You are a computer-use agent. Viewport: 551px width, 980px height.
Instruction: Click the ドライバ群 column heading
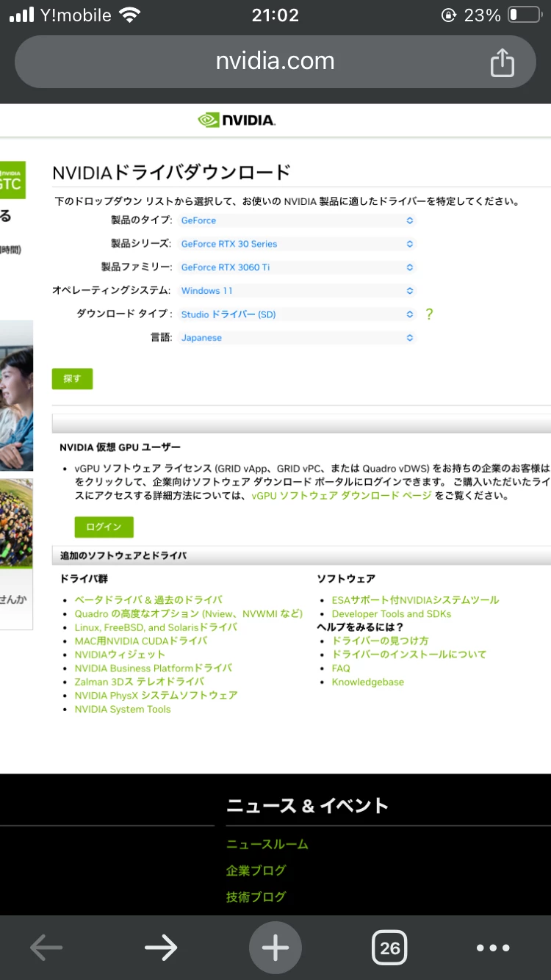pos(84,579)
